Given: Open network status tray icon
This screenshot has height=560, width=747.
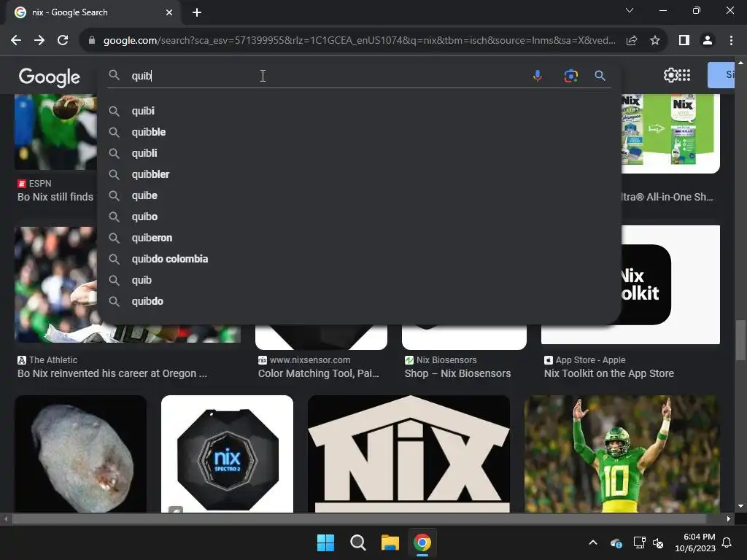Looking at the screenshot, I should (x=639, y=542).
